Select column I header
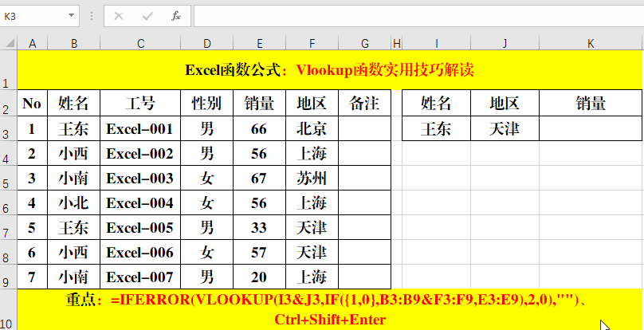This screenshot has width=644, height=330. [437, 44]
